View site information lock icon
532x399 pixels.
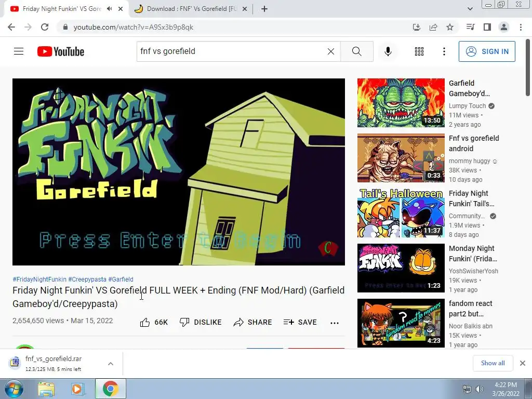click(x=65, y=27)
